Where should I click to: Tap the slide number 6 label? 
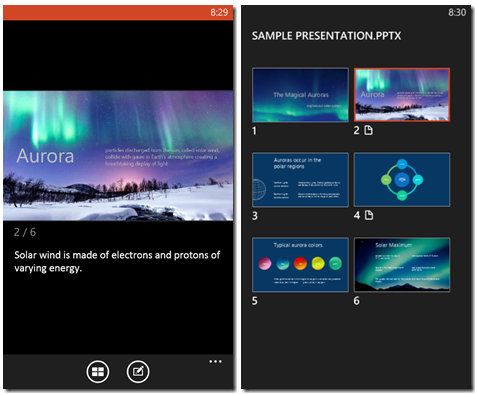point(357,301)
